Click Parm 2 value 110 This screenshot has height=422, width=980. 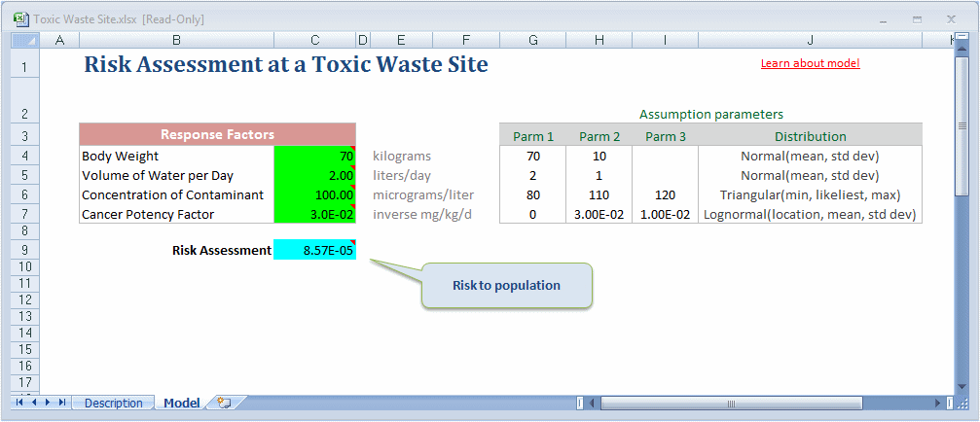point(599,194)
